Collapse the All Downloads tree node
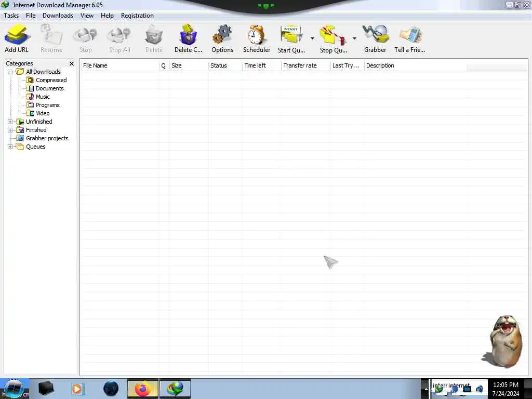This screenshot has height=399, width=532. coord(10,72)
